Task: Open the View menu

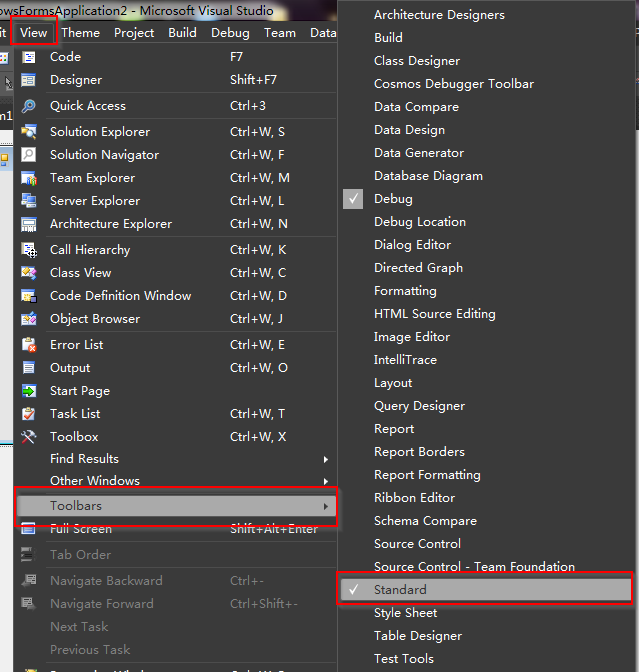Action: [x=33, y=33]
